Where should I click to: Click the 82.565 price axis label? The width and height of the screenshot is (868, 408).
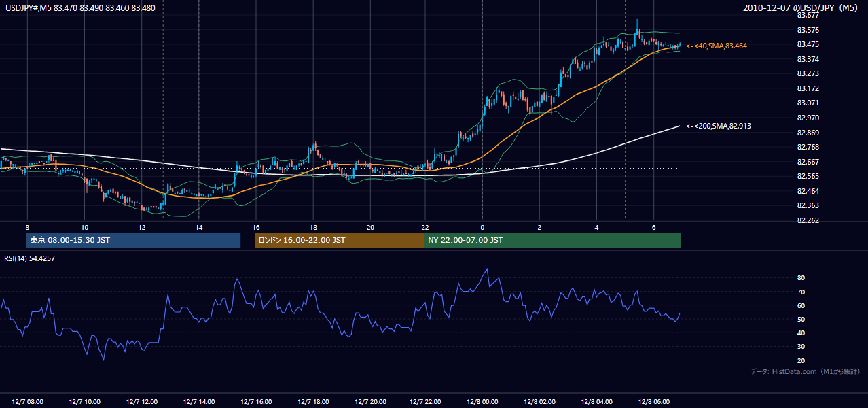click(x=808, y=176)
